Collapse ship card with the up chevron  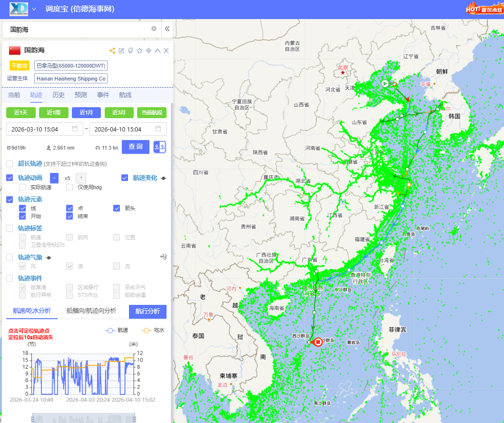[158, 50]
